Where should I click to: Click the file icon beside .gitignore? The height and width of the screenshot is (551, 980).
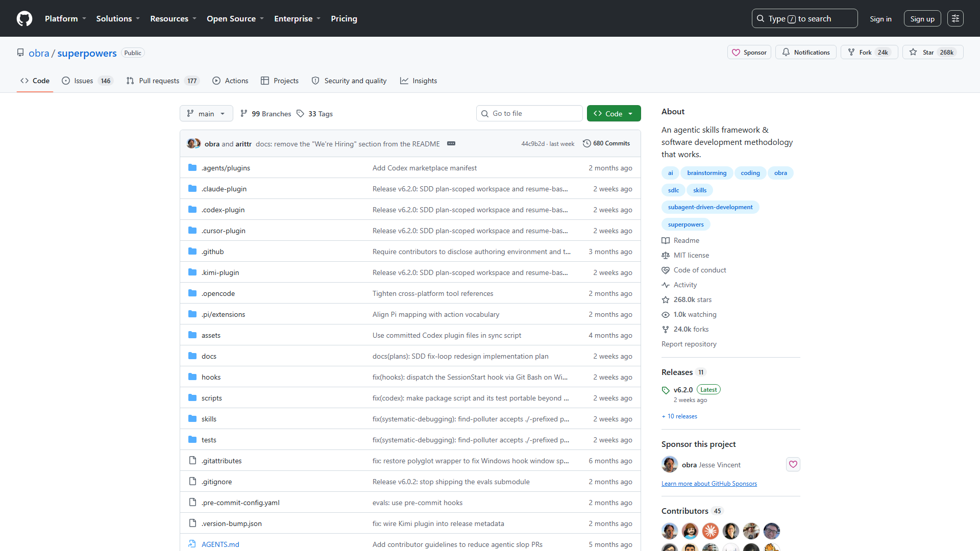click(x=192, y=481)
